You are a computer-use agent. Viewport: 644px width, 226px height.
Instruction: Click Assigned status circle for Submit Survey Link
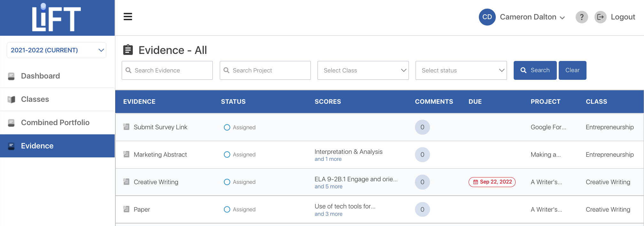click(227, 127)
